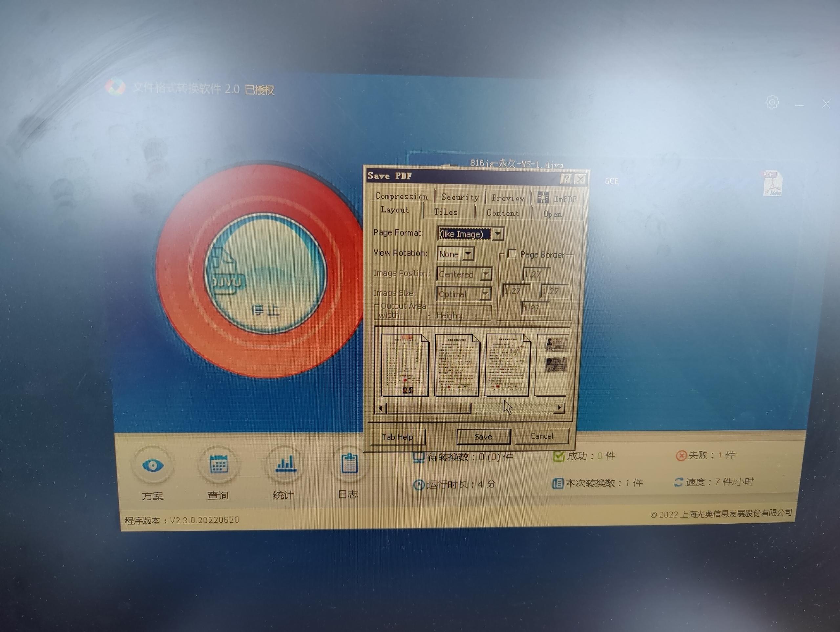
Task: Open the 统计 bar chart icon
Action: click(285, 463)
